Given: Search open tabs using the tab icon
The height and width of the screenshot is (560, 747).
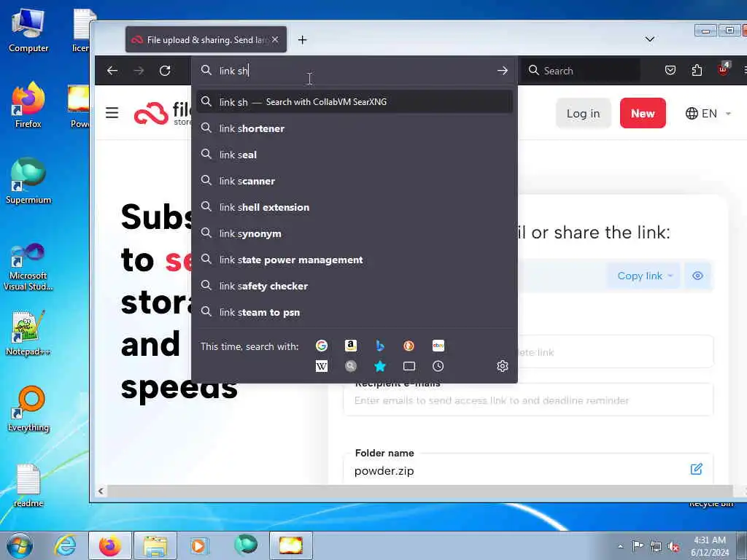Looking at the screenshot, I should click(x=409, y=366).
